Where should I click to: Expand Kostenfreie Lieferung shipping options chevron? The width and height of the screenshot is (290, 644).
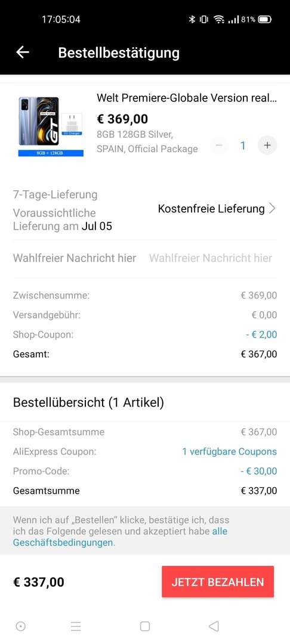pos(272,209)
